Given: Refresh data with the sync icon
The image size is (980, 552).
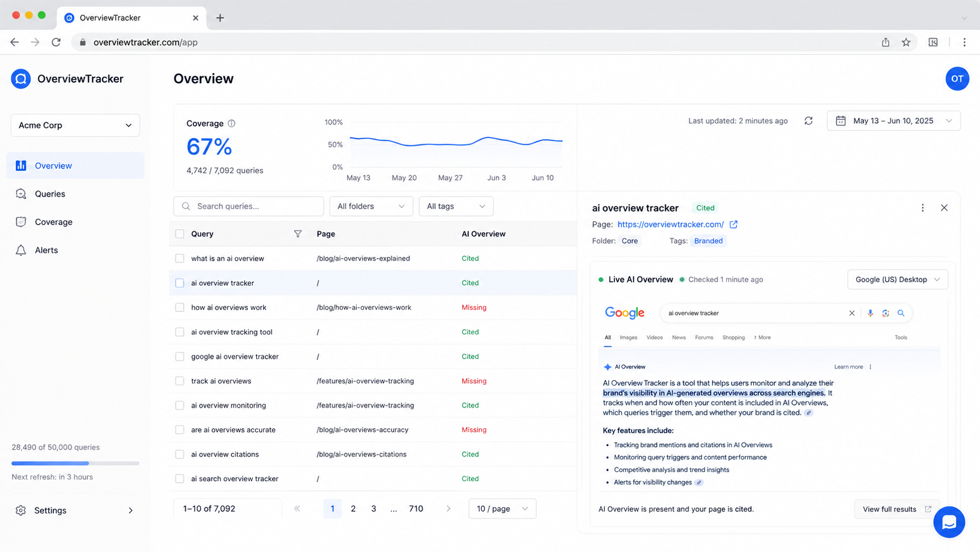Looking at the screenshot, I should click(808, 121).
